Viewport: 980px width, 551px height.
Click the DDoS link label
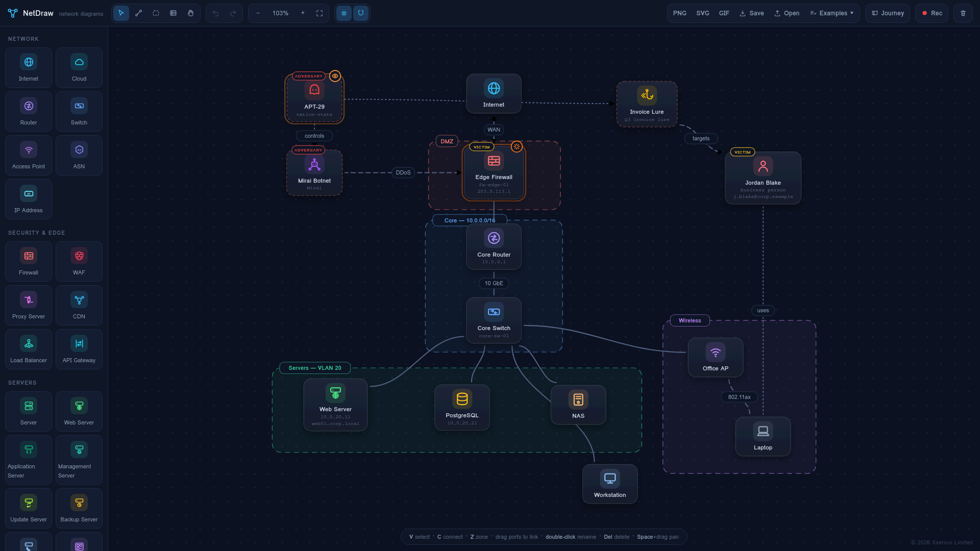pyautogui.click(x=403, y=173)
